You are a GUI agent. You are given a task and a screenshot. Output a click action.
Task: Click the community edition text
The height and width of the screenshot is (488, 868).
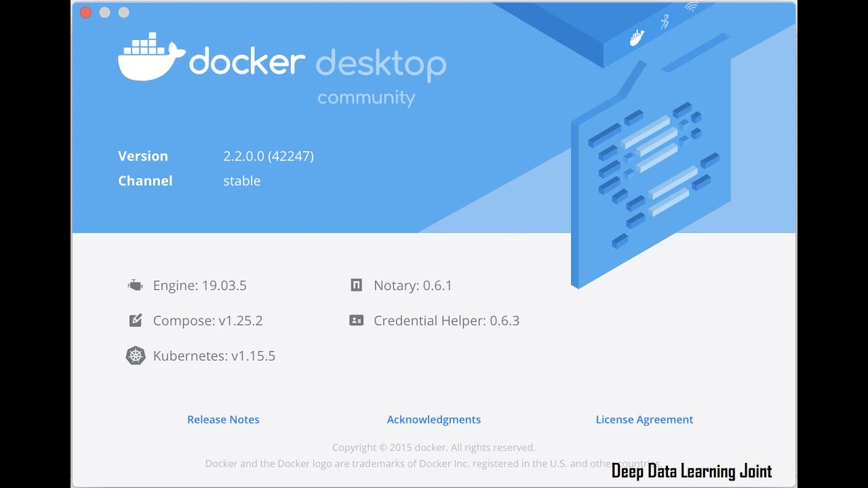coord(366,98)
